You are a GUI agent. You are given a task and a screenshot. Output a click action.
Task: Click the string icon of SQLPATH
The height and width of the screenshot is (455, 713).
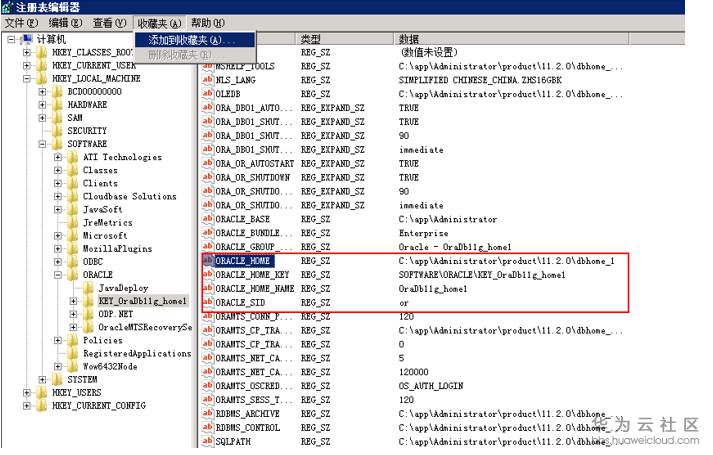pyautogui.click(x=208, y=441)
